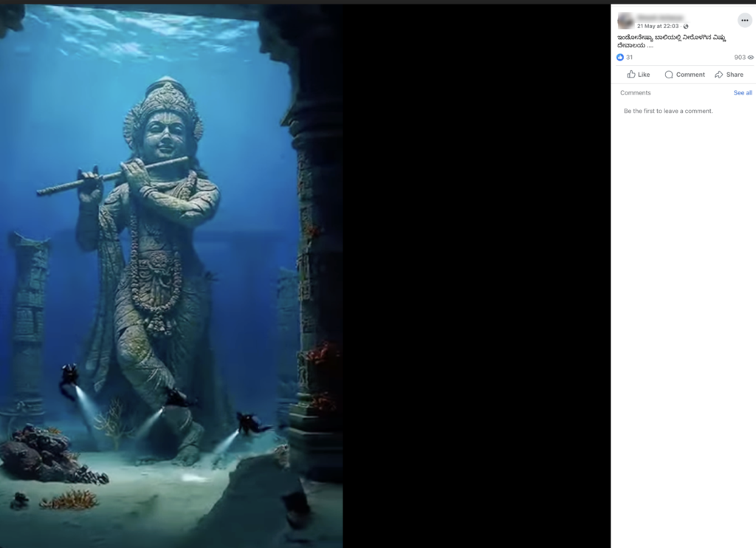The height and width of the screenshot is (548, 756).
Task: Click the eye views icon
Action: 750,58
